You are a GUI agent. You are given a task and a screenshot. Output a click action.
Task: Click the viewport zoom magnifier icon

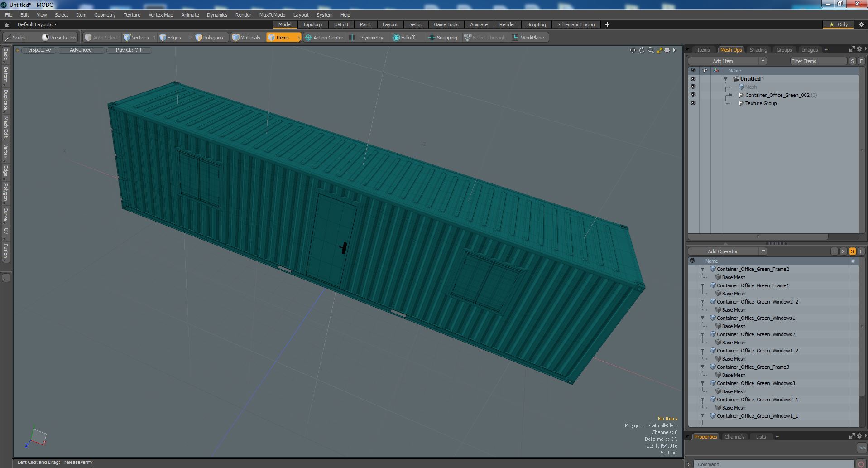651,50
